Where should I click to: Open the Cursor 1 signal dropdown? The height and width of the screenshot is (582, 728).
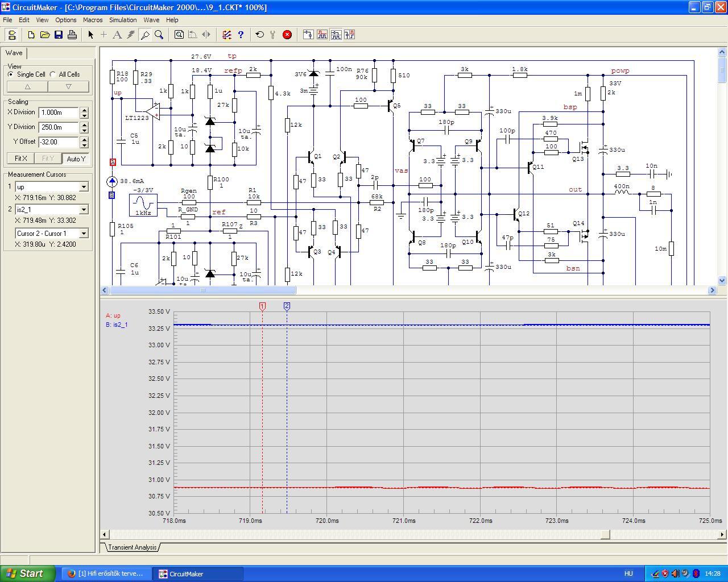pos(84,187)
